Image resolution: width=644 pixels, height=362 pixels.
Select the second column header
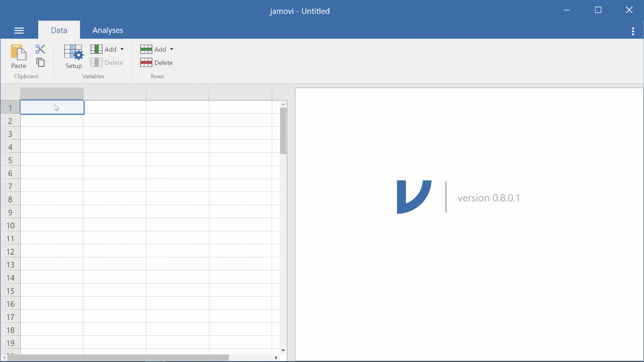115,94
